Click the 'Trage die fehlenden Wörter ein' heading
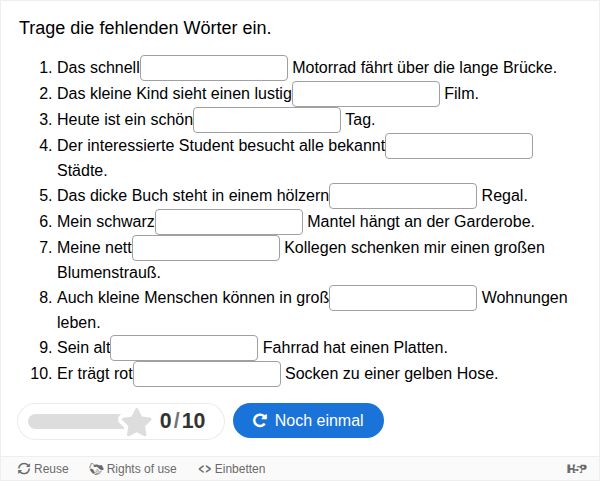The image size is (600, 481). click(x=145, y=29)
